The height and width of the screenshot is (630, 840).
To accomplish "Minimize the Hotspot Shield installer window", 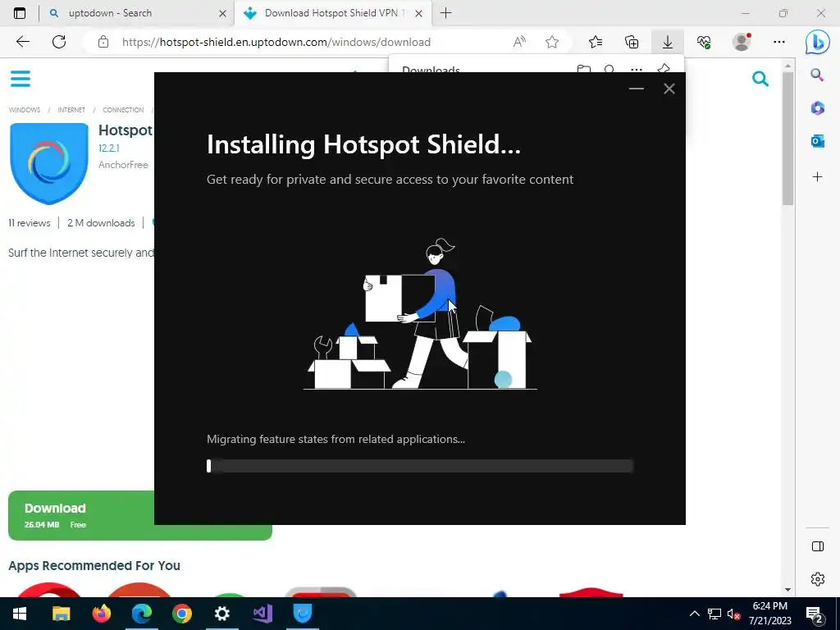I will coord(636,89).
